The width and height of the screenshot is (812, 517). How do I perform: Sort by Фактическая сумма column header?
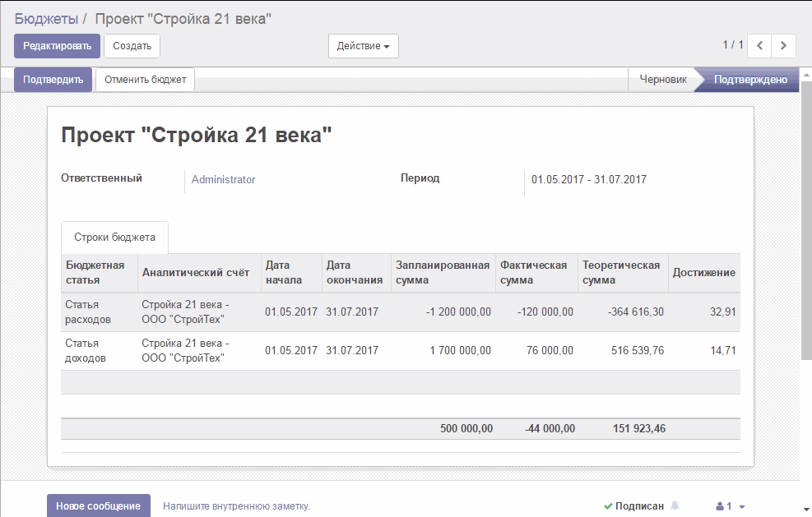pyautogui.click(x=536, y=273)
